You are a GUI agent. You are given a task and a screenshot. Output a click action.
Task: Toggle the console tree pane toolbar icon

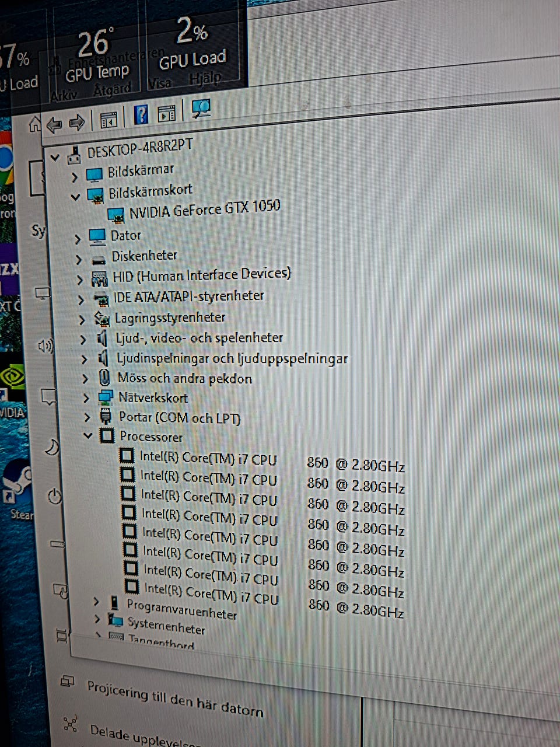(x=109, y=120)
